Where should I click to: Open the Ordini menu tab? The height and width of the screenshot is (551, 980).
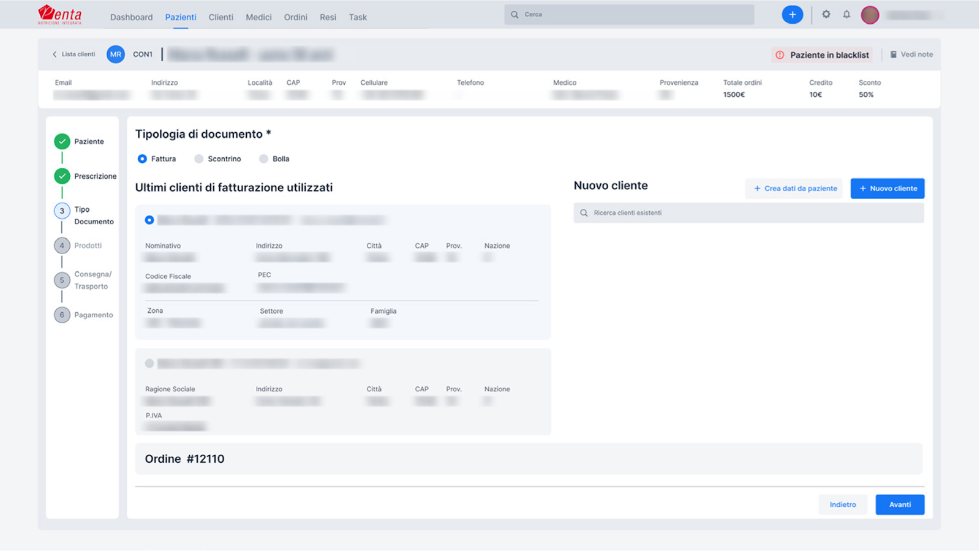[x=295, y=17]
